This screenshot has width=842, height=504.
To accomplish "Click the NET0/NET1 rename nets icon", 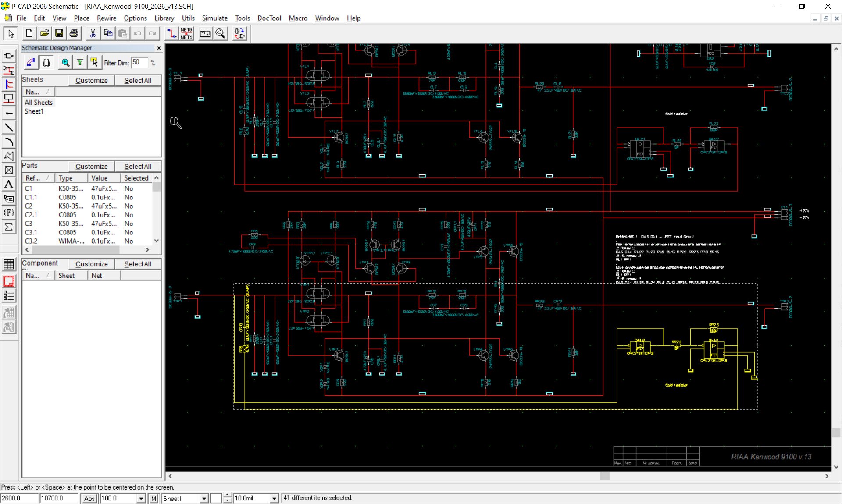I will [x=186, y=33].
